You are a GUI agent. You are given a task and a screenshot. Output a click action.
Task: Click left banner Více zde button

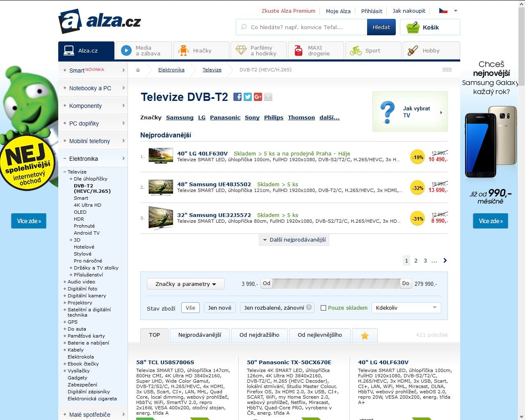coord(29,221)
